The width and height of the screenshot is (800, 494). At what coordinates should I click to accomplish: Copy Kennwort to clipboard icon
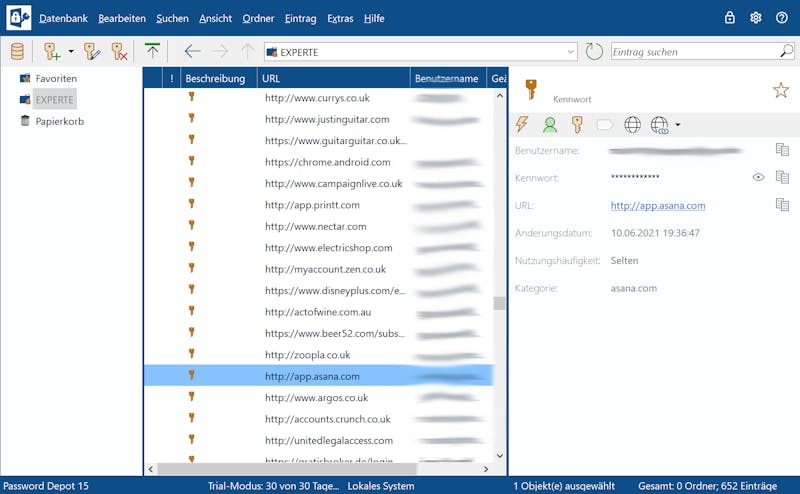[x=782, y=177]
